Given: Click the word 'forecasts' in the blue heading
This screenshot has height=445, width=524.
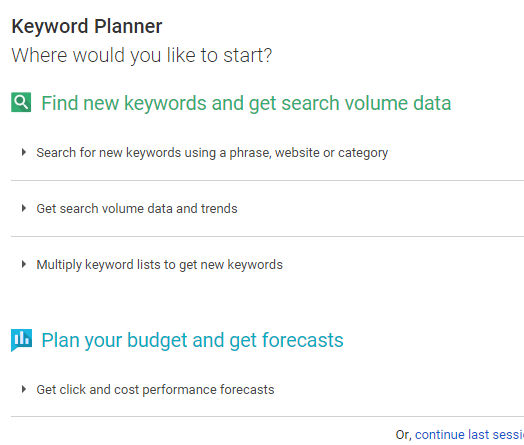Looking at the screenshot, I should pos(303,340).
